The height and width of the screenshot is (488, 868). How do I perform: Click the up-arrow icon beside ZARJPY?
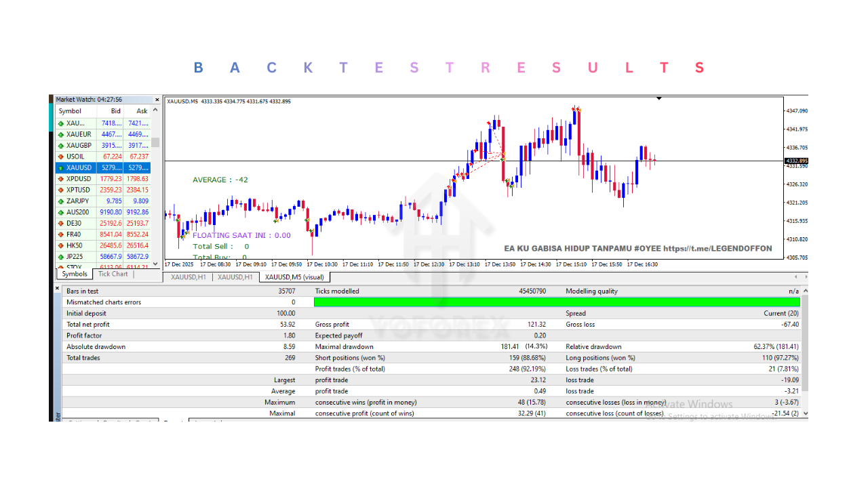[x=61, y=201]
